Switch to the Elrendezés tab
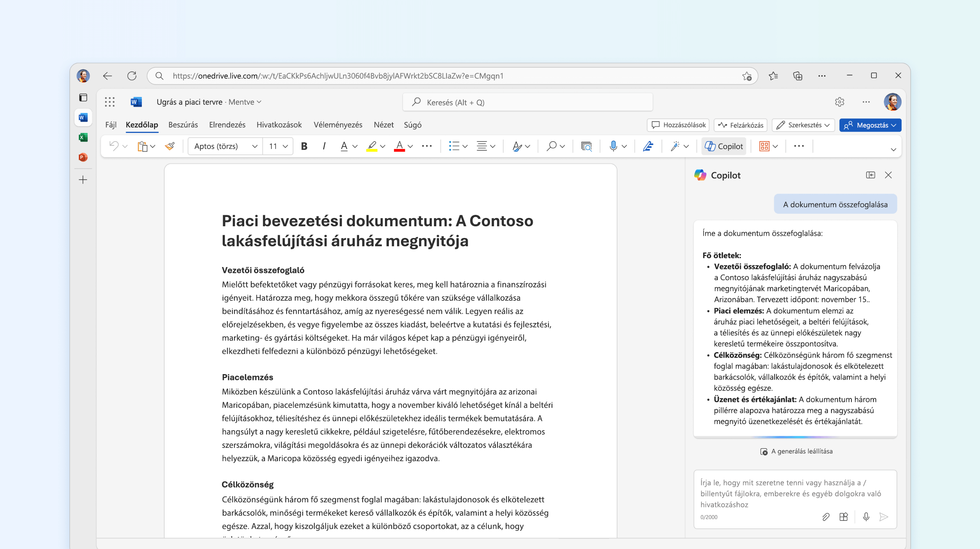 [227, 125]
